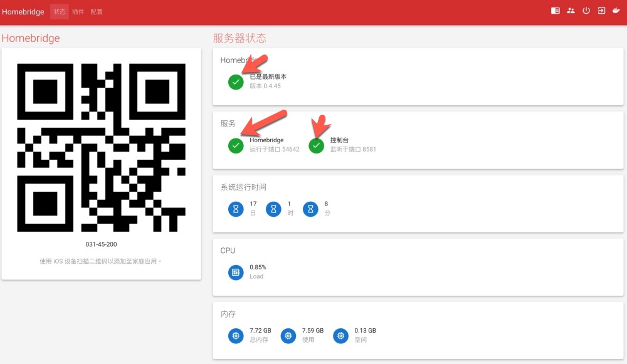Select the CPU value 0.85%
This screenshot has width=627, height=364.
tap(258, 268)
